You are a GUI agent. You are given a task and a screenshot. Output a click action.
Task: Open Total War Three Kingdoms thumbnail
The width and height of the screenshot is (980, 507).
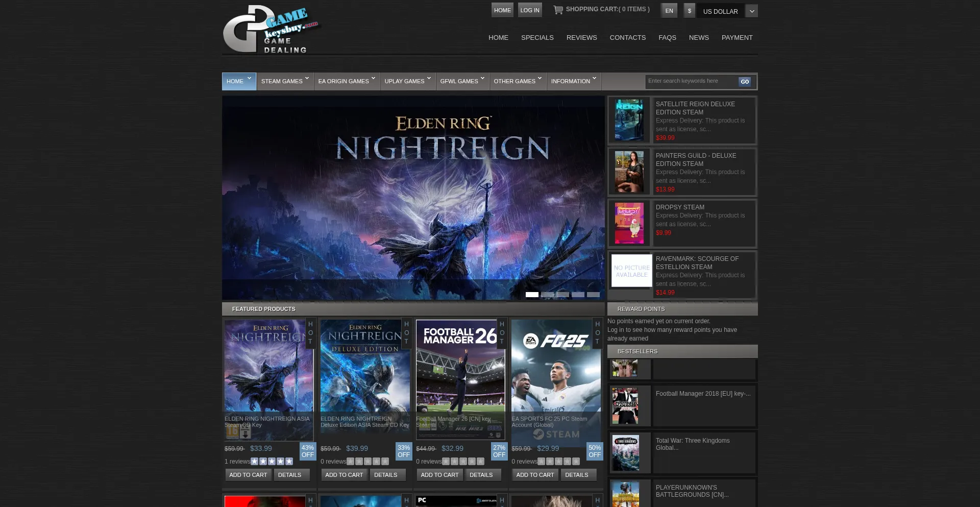pos(625,453)
